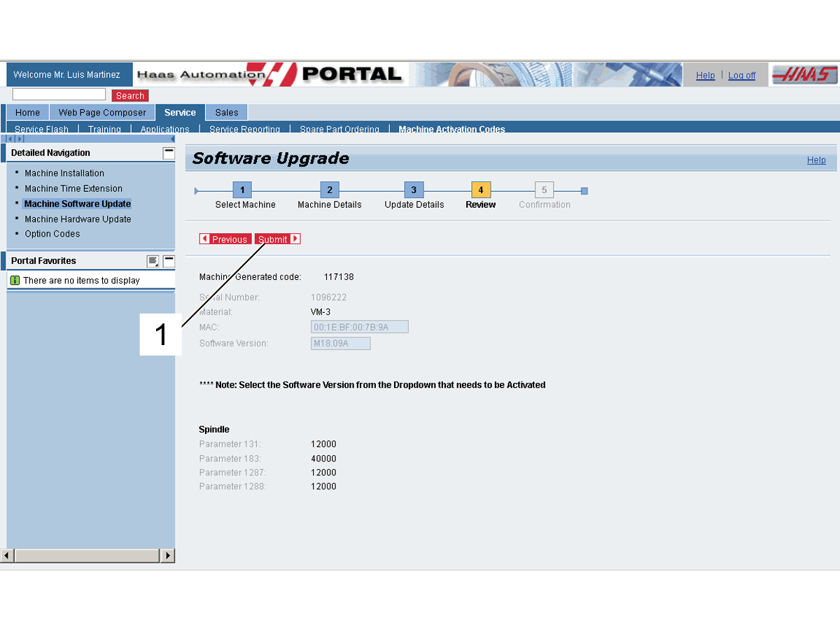Image resolution: width=840 pixels, height=630 pixels.
Task: Click generated code value 117138
Action: (x=339, y=277)
